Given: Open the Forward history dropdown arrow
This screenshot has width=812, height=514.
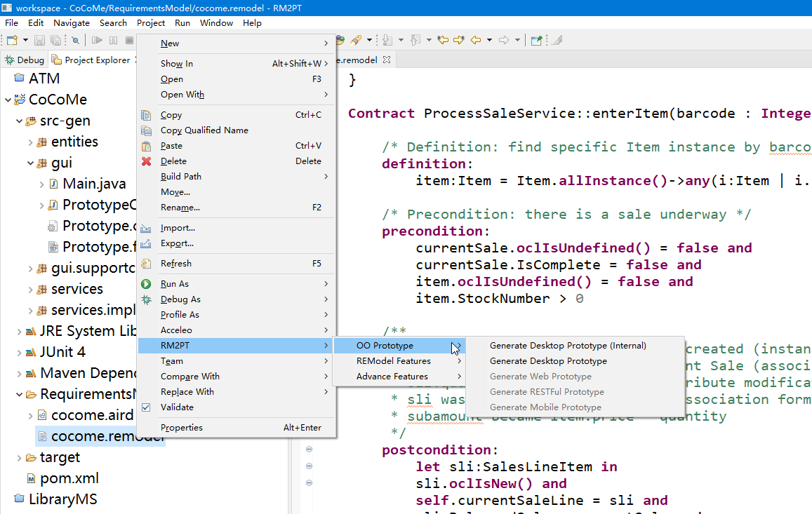Looking at the screenshot, I should coord(517,41).
